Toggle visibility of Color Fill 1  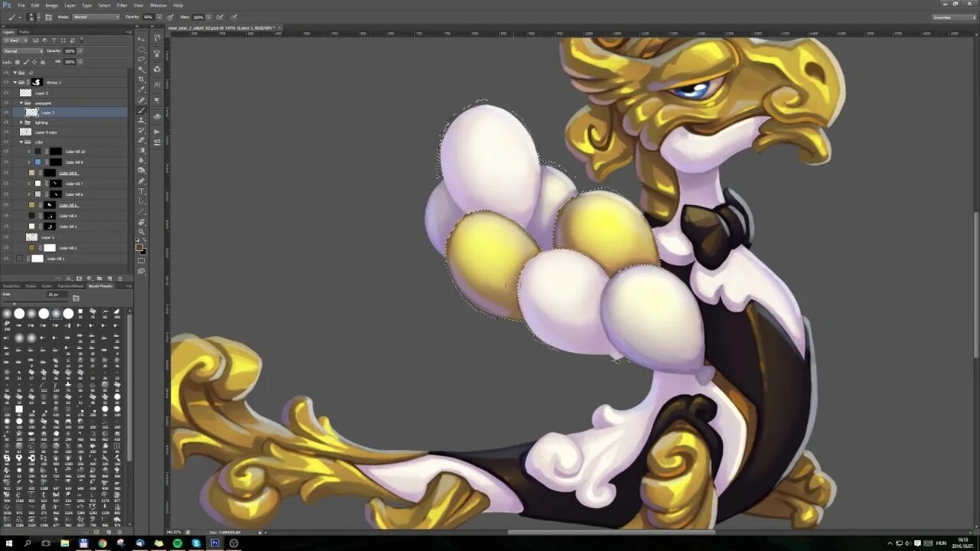point(6,259)
